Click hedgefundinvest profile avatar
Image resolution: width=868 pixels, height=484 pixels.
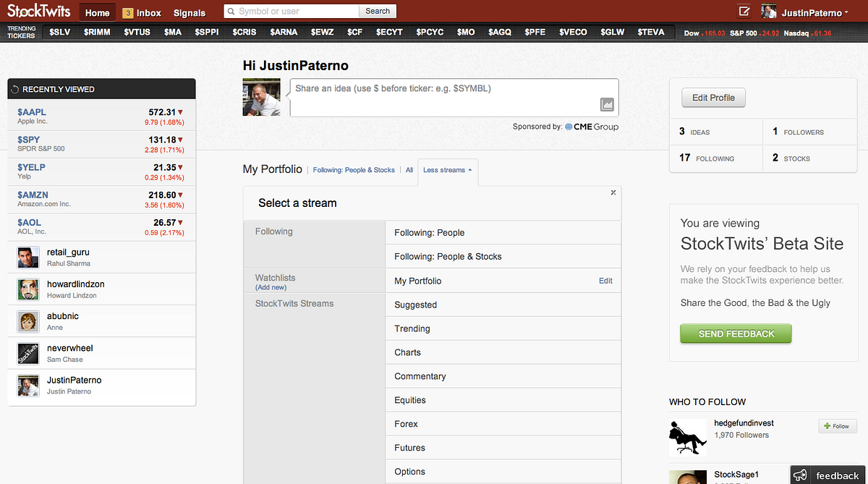click(687, 436)
